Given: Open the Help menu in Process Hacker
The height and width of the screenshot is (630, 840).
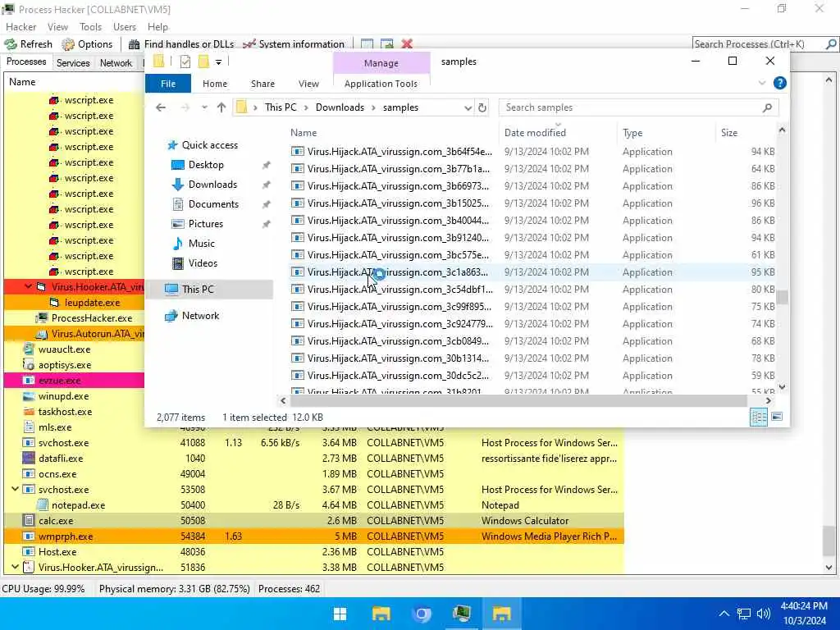Looking at the screenshot, I should point(157,27).
